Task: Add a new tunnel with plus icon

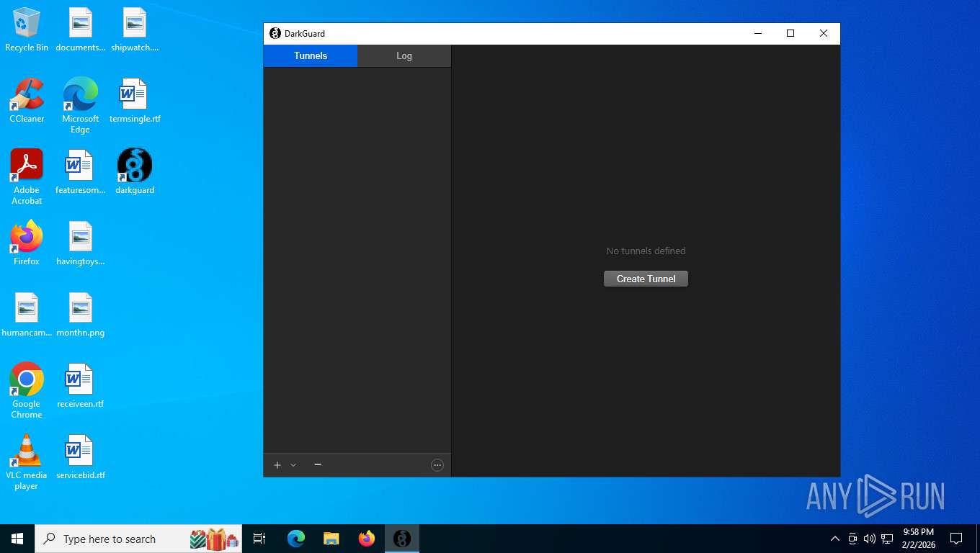Action: click(277, 465)
